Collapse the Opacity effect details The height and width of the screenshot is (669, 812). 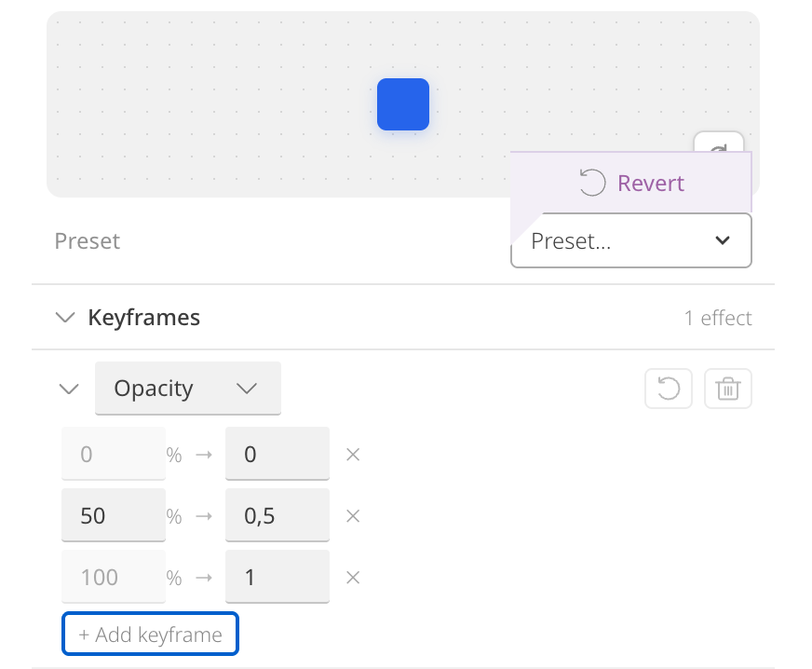pos(68,389)
